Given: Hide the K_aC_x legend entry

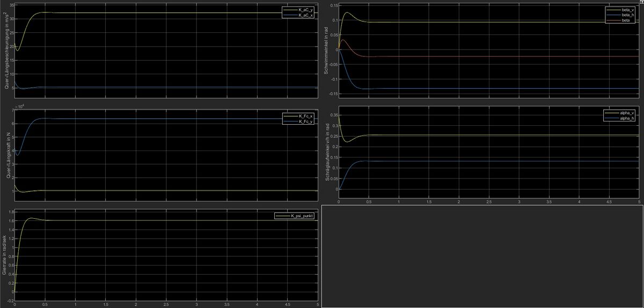Looking at the screenshot, I should click(x=306, y=15).
